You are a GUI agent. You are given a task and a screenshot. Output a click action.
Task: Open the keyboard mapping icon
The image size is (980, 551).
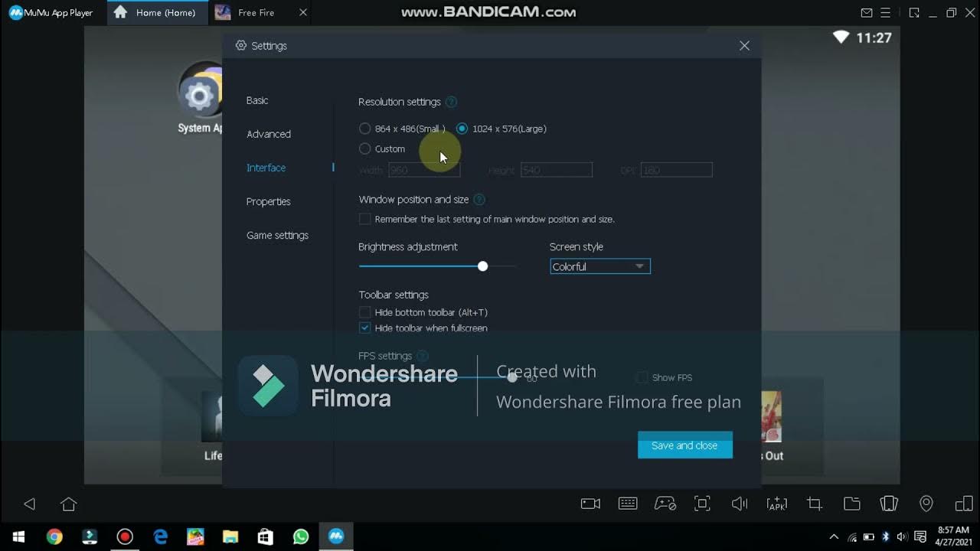point(628,504)
